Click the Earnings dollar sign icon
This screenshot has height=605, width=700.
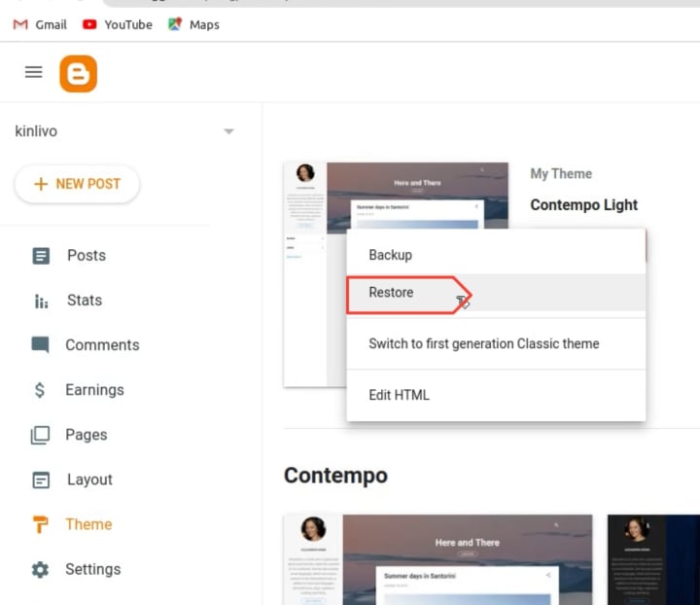tap(40, 390)
